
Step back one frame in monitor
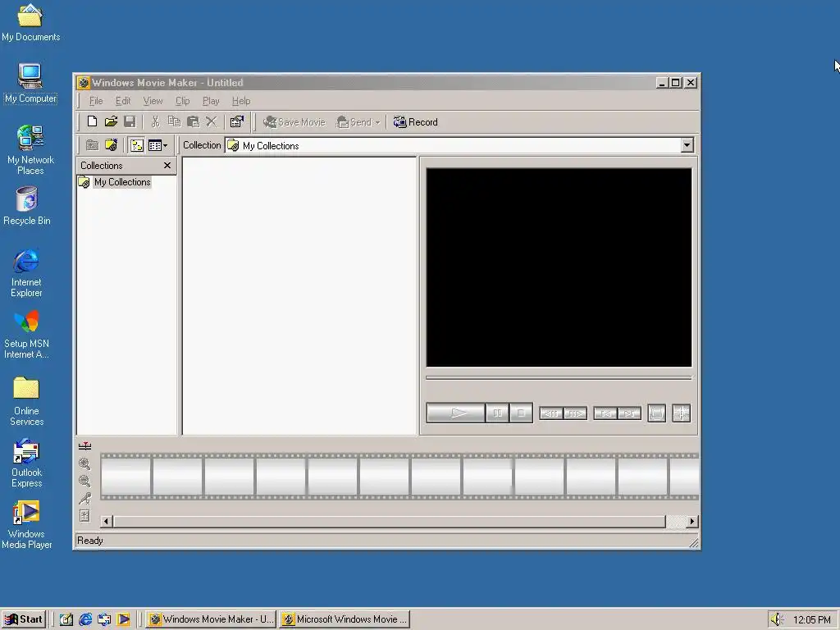(551, 413)
